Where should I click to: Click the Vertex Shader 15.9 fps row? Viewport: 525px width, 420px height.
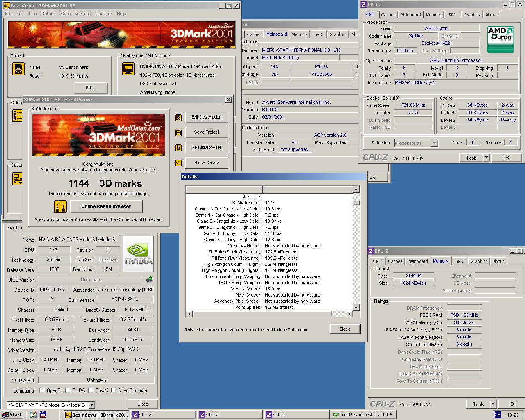(269, 289)
